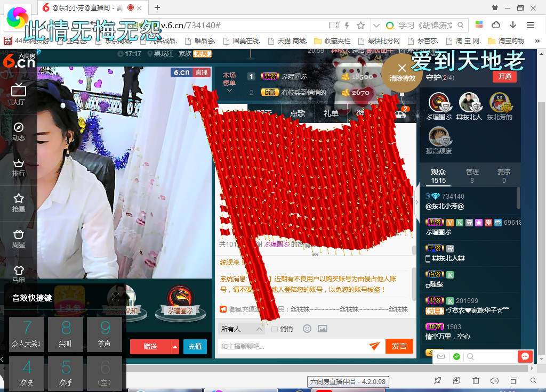Image resolution: width=546 pixels, height=392 pixels.
Task: Switch to the 礼单 tab
Action: point(331,113)
